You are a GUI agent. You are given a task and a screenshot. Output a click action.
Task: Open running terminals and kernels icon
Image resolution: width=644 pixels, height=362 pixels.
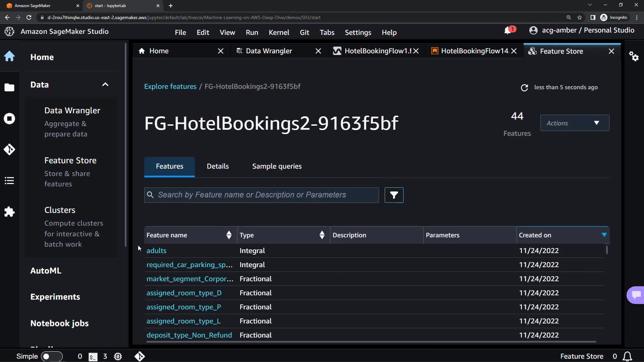9,119
